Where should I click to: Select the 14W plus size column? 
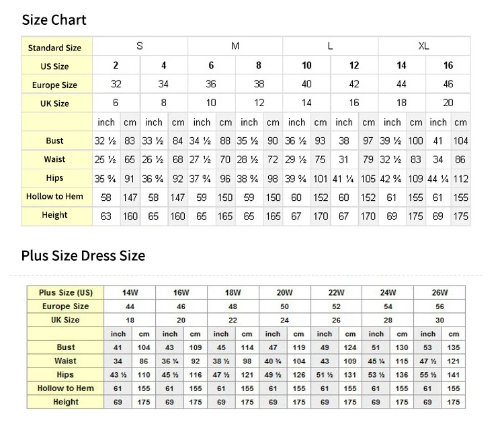pos(130,293)
